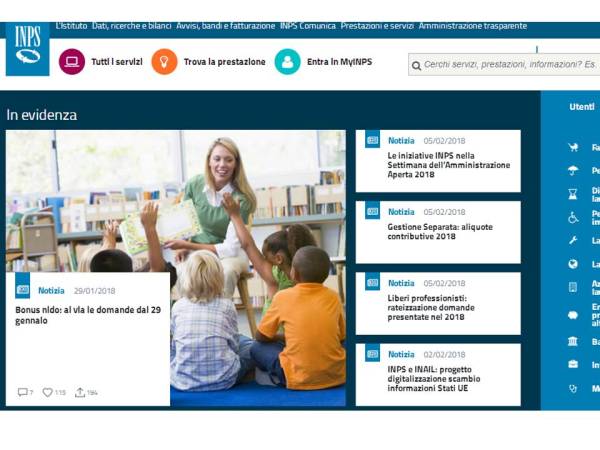Click the piggy bank icon in sidebar
The image size is (600, 450).
(x=573, y=315)
